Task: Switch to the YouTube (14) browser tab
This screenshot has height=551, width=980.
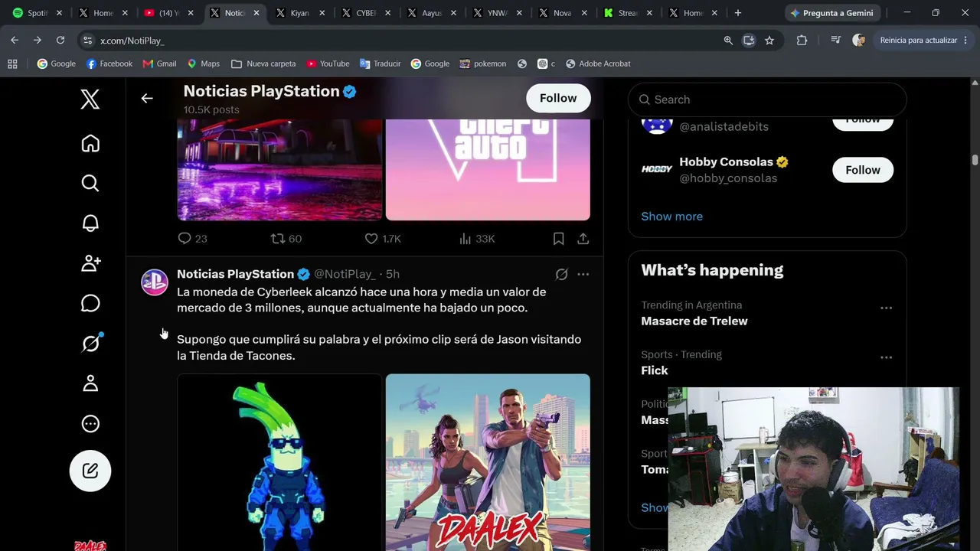Action: click(169, 13)
